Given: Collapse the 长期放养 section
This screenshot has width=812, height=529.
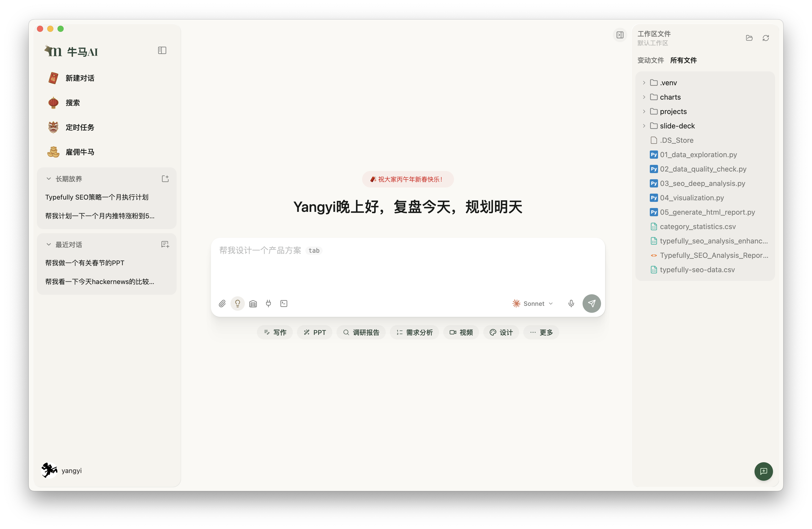Looking at the screenshot, I should pyautogui.click(x=49, y=179).
